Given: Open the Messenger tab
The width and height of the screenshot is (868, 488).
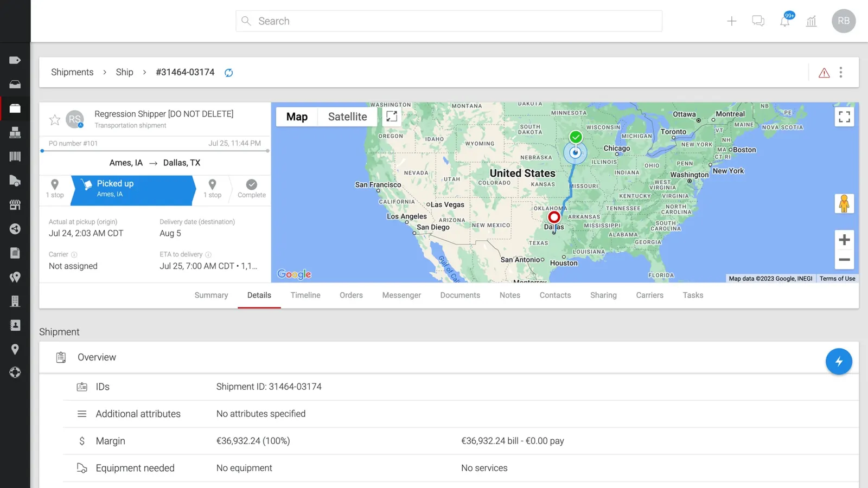Looking at the screenshot, I should (401, 296).
